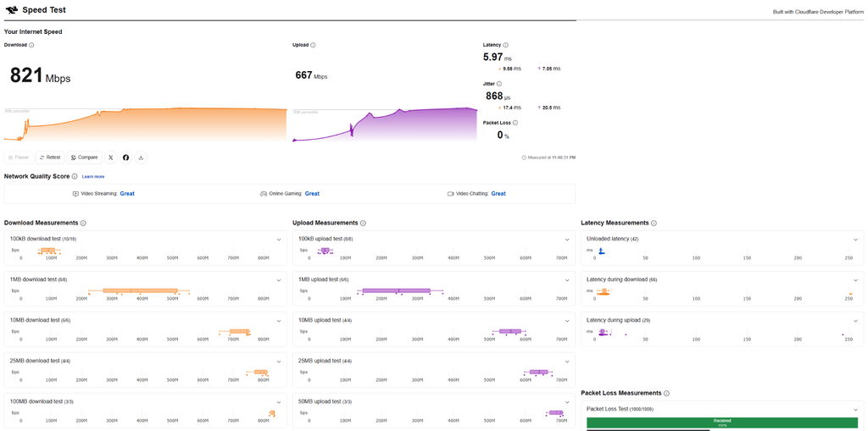
Task: Open the info icon beside Download Measurements
Action: click(83, 223)
